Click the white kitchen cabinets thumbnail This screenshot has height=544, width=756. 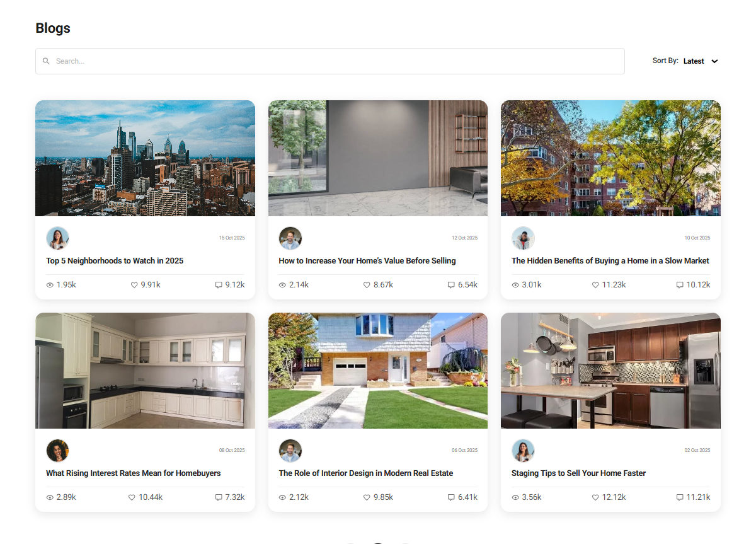point(145,371)
